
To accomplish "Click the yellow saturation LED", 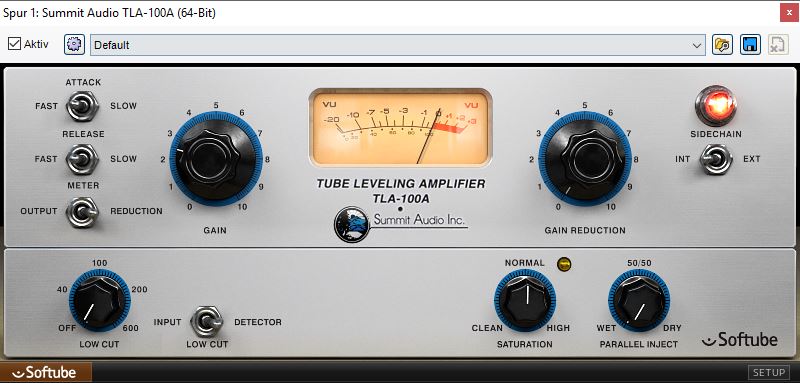I will [x=564, y=264].
